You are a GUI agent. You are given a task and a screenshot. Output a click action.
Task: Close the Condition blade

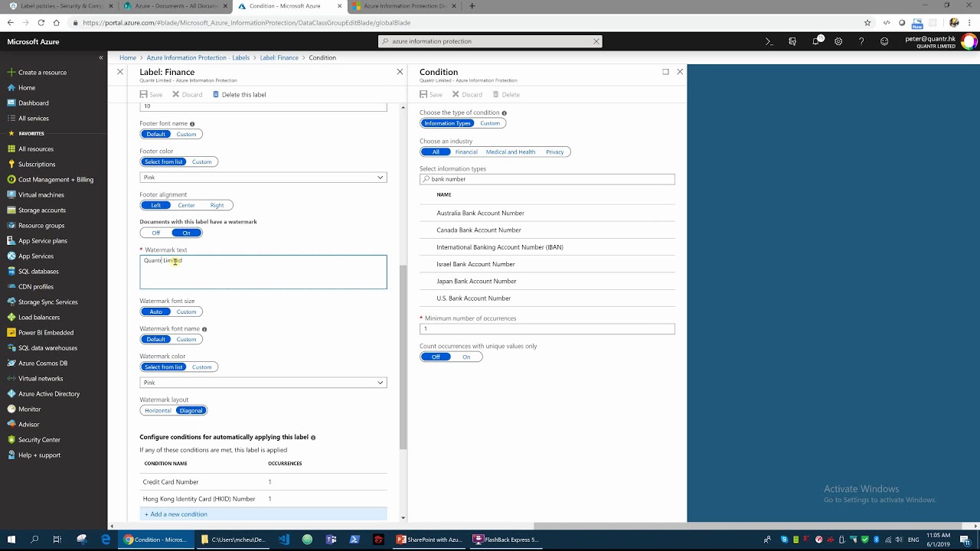pyautogui.click(x=680, y=71)
